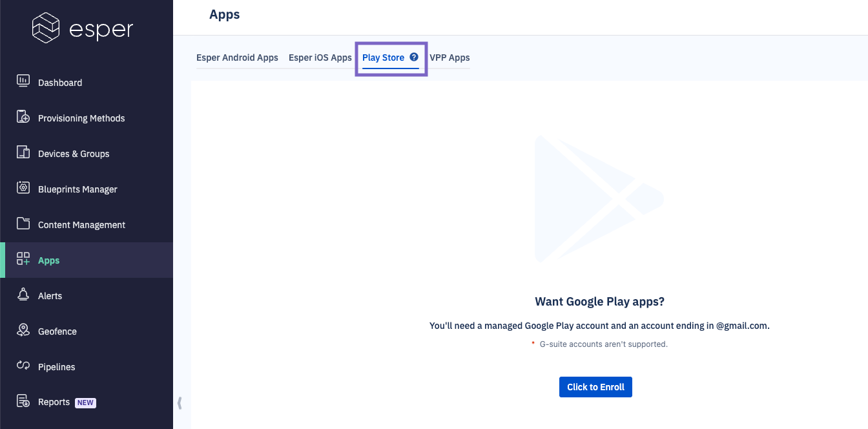Switch to the Esper Android Apps tab
This screenshot has height=429, width=868.
pos(237,58)
